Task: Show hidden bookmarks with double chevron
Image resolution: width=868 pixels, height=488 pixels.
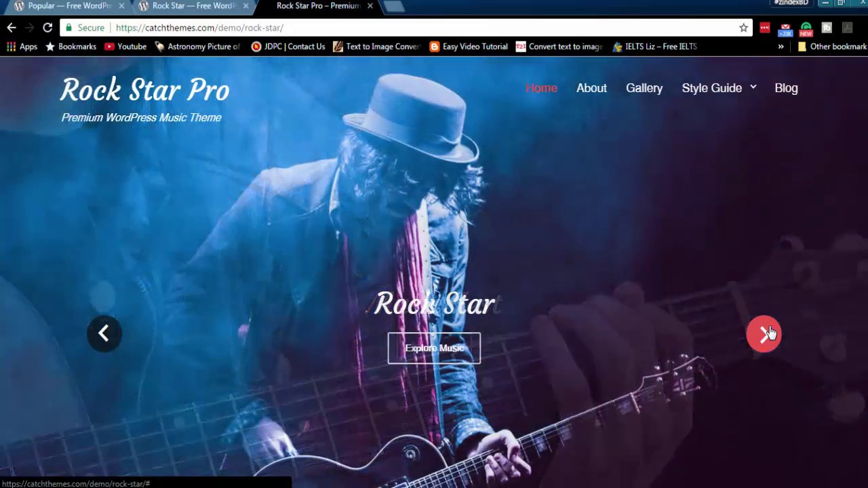Action: pyautogui.click(x=781, y=47)
